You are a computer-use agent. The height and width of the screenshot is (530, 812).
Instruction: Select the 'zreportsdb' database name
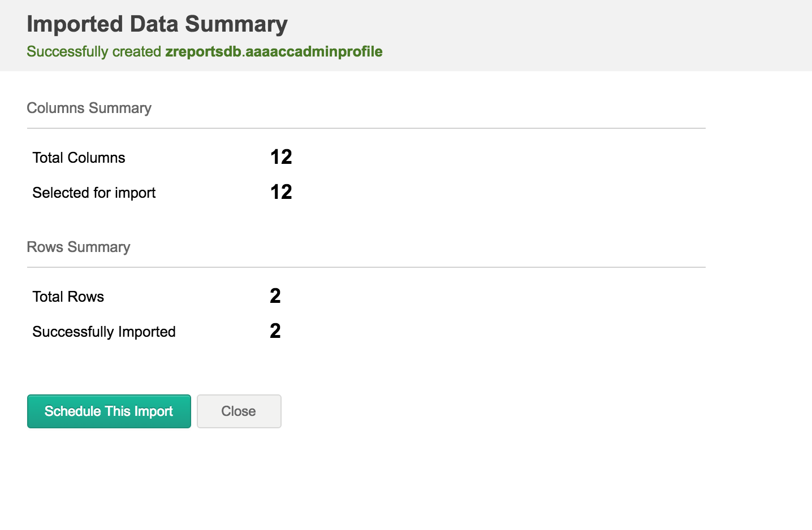pos(203,51)
